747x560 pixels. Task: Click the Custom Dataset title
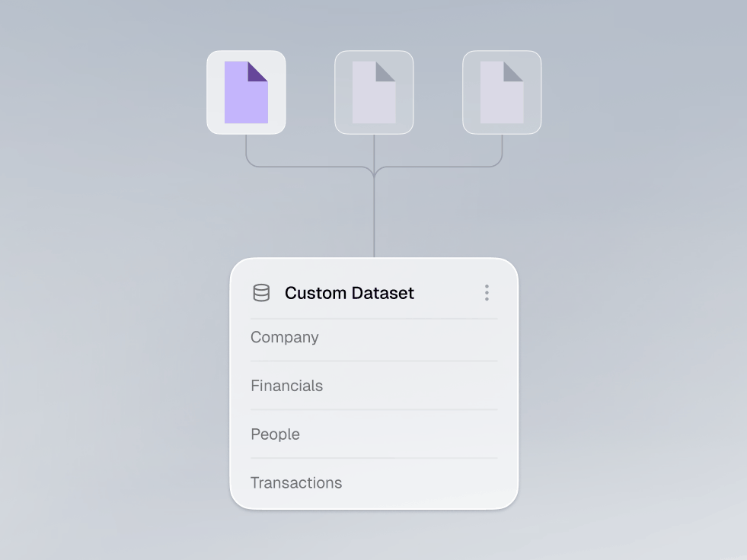coord(350,293)
